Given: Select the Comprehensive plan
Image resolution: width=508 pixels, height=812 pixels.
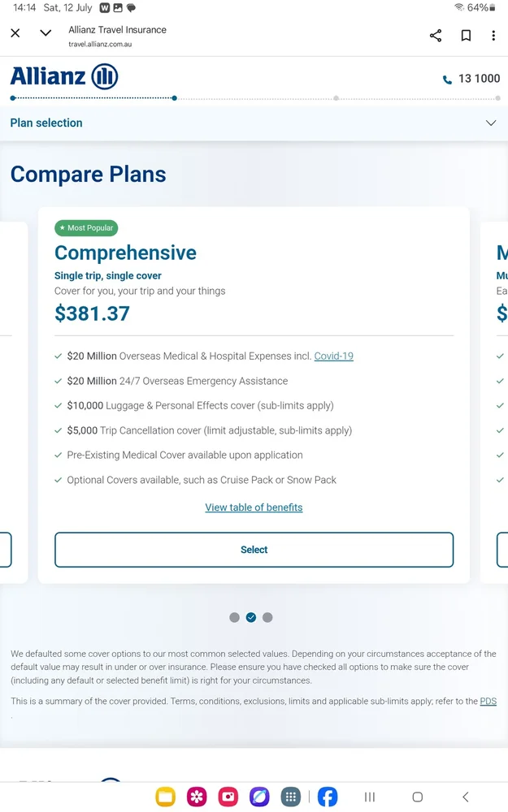Looking at the screenshot, I should 254,550.
